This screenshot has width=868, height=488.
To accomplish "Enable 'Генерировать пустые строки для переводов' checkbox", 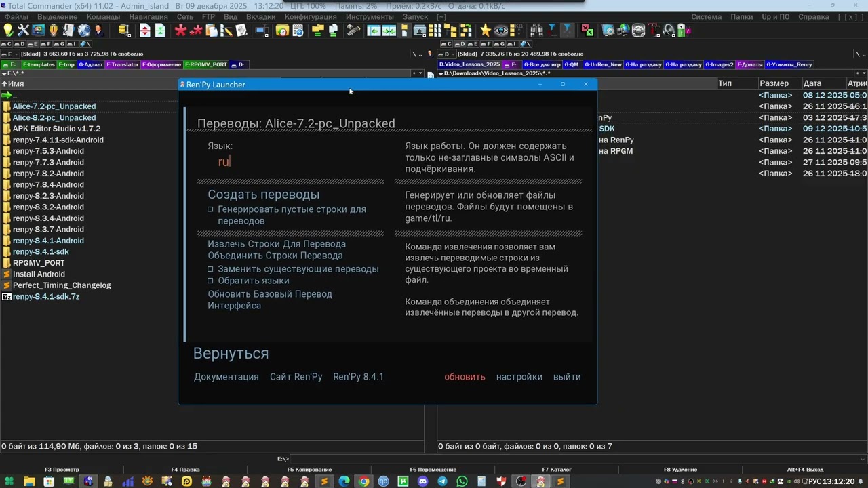I will (211, 209).
